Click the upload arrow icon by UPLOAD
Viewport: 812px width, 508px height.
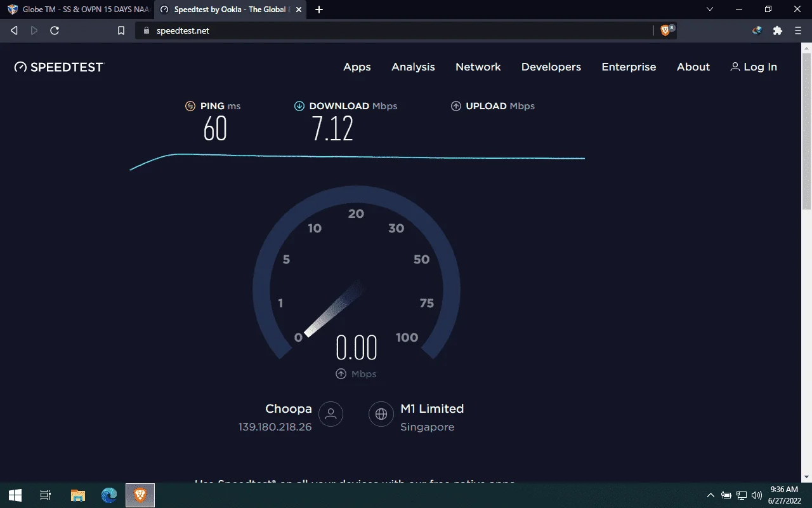(x=455, y=106)
